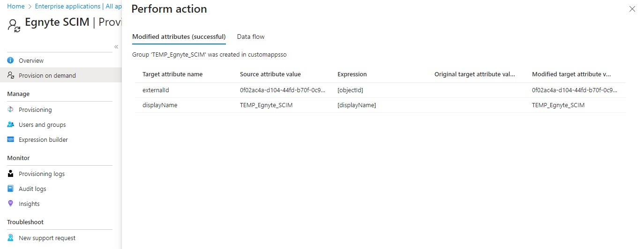Open the Expression builder page

point(43,139)
